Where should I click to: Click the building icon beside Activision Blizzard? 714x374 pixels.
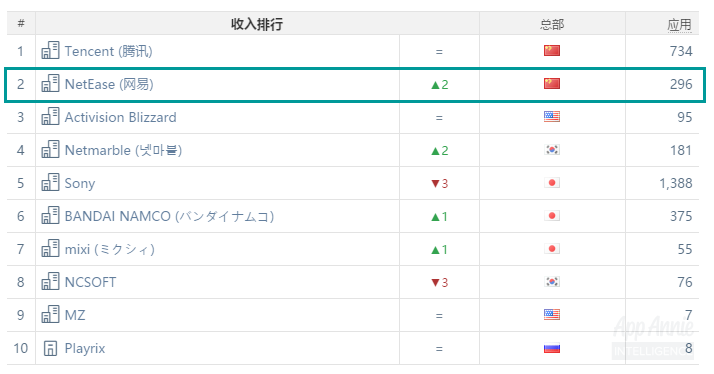(x=50, y=117)
